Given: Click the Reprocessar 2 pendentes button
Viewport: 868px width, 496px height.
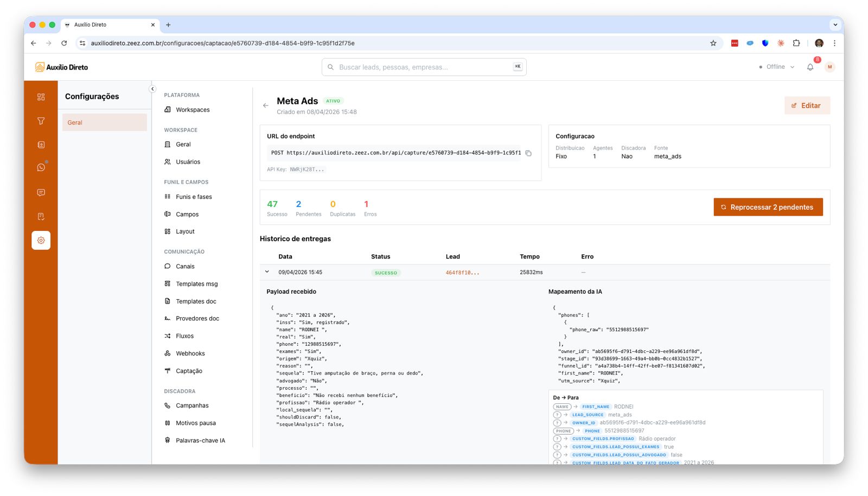Looking at the screenshot, I should [x=768, y=207].
